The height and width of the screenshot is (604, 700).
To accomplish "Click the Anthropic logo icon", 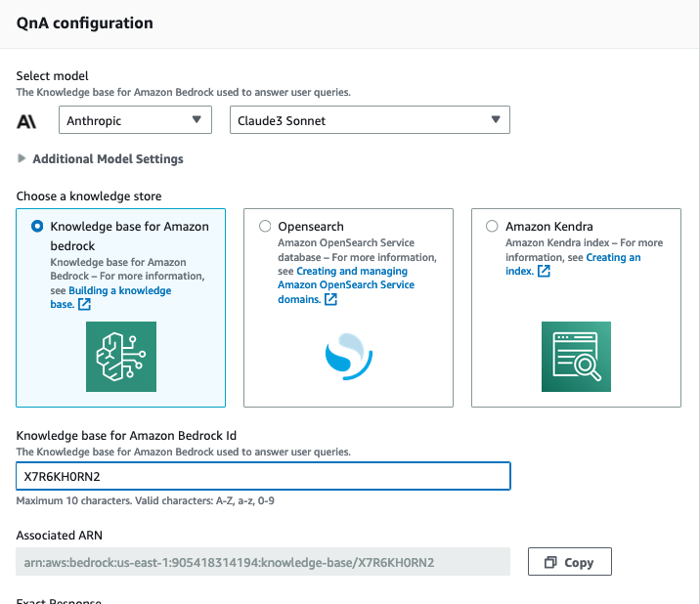I will pos(27,121).
